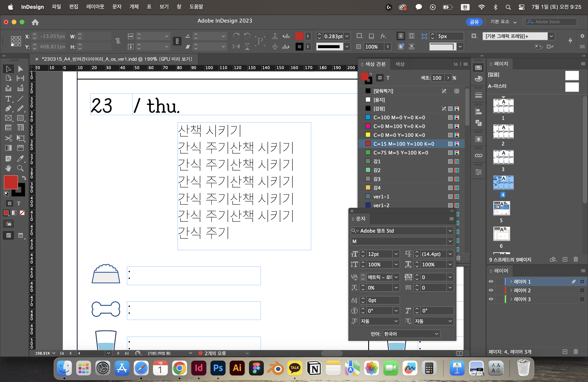Image resolution: width=588 pixels, height=382 pixels.
Task: Select the Rectangle tool
Action: point(21,118)
